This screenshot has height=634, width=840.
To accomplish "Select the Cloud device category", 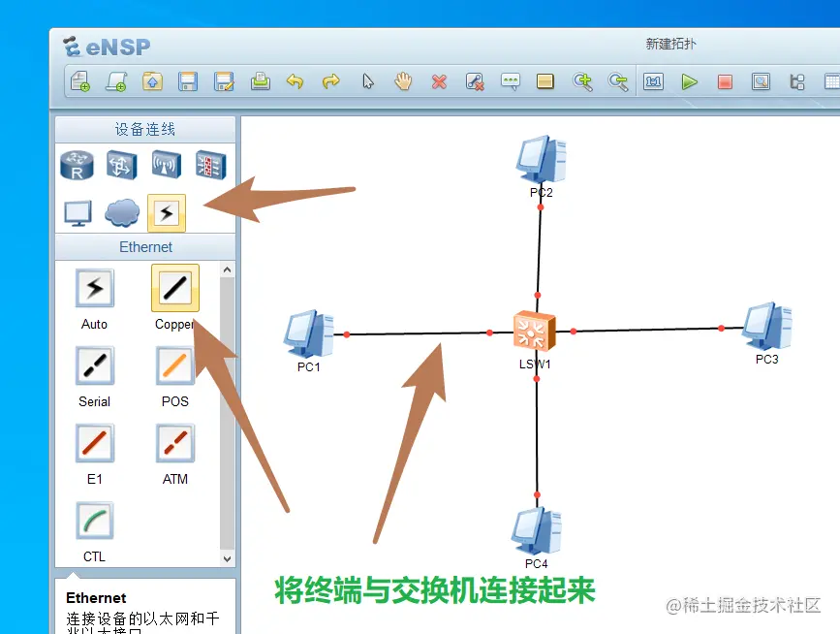I will (122, 212).
